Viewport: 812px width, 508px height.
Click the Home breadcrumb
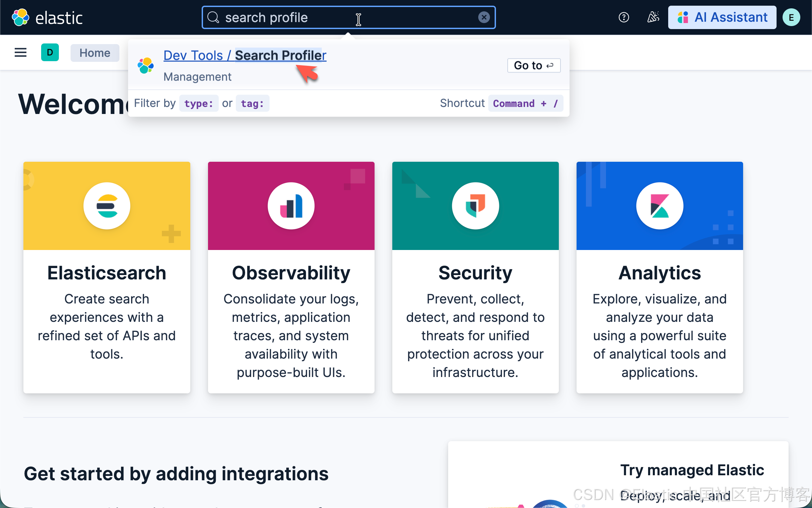95,53
